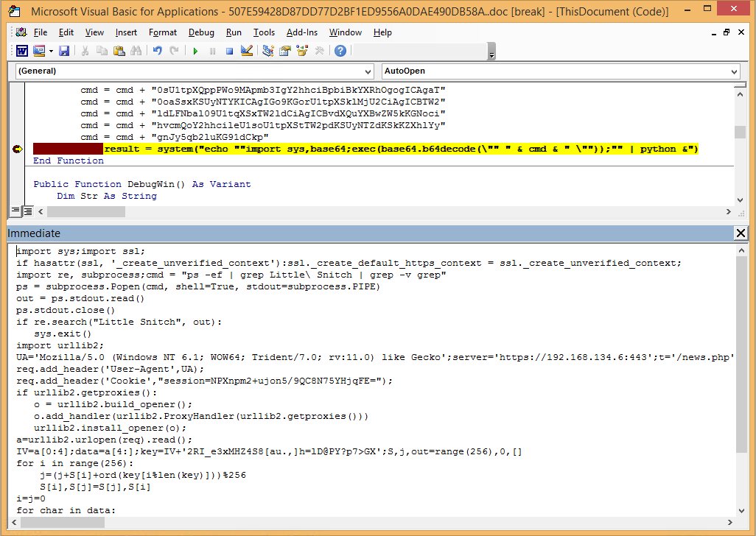Image resolution: width=756 pixels, height=536 pixels.
Task: Run the macro with the green play icon
Action: click(195, 51)
